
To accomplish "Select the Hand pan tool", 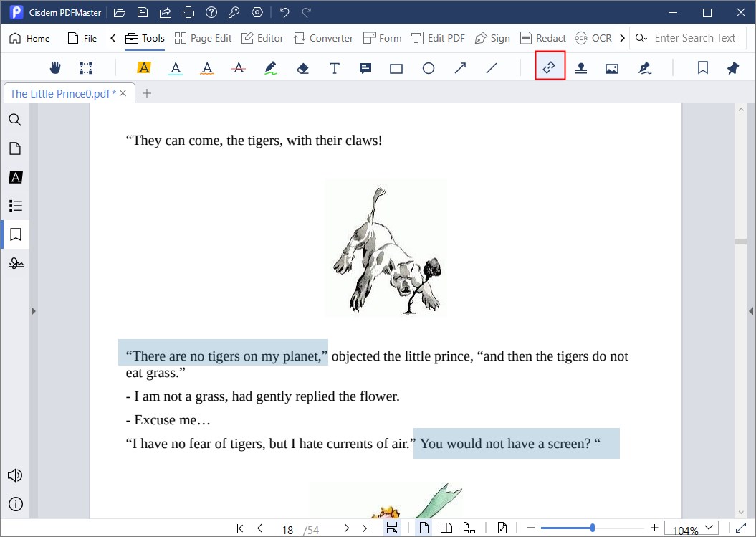I will tap(55, 68).
